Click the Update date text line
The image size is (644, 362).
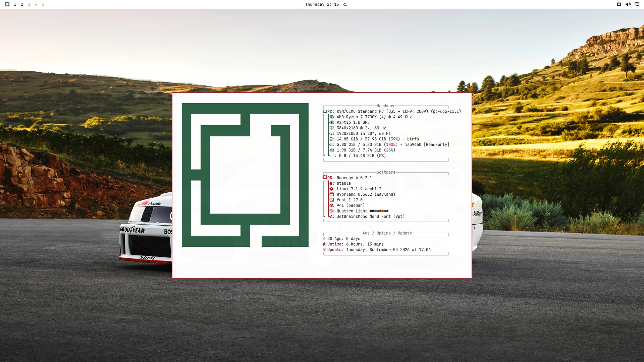376,250
